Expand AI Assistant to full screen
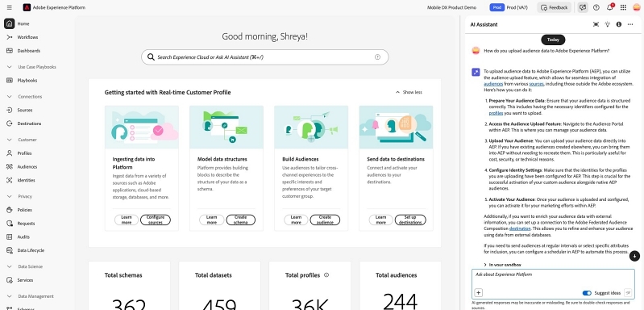 596,24
